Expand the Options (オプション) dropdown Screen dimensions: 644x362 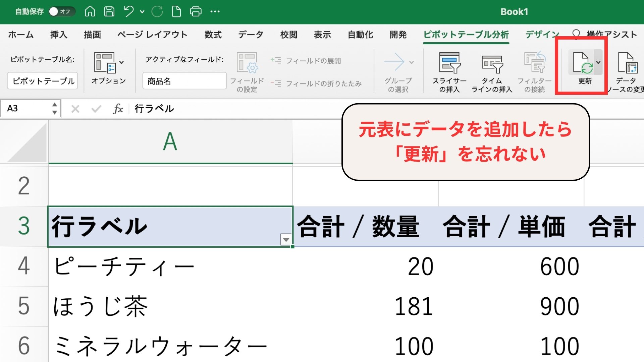(x=121, y=62)
